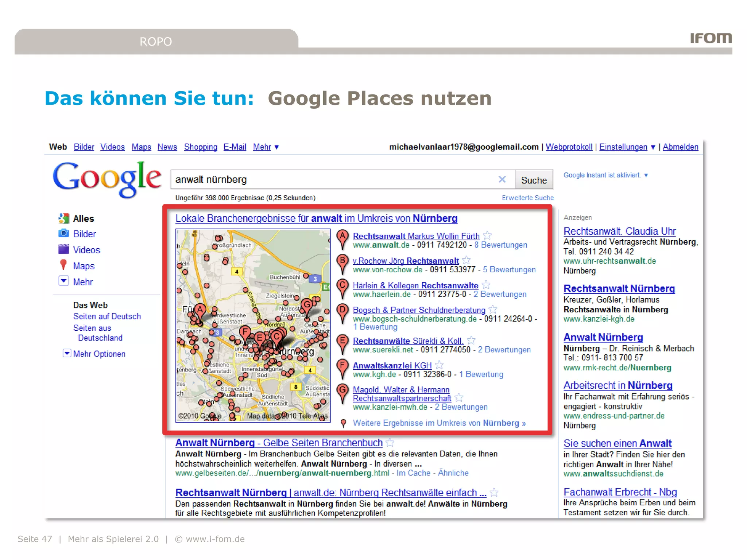Open Bilder in the top navigation bar
The width and height of the screenshot is (747, 560).
[x=84, y=147]
